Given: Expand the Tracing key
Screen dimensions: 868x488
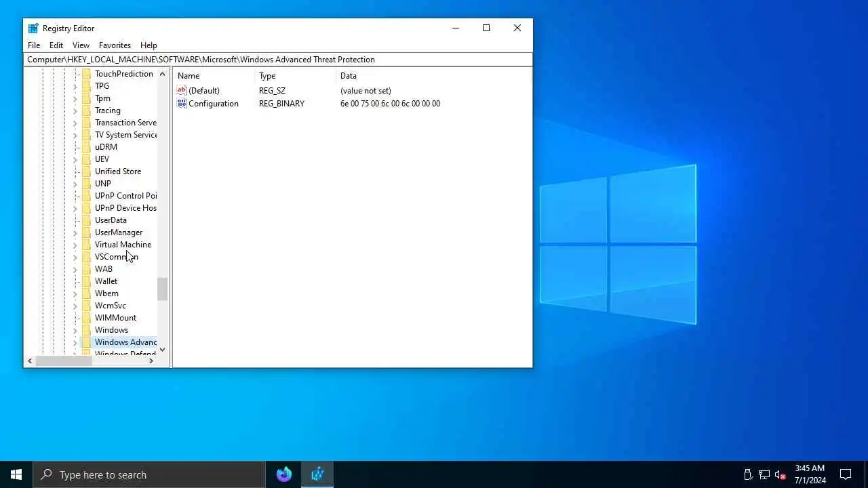Looking at the screenshot, I should (75, 110).
